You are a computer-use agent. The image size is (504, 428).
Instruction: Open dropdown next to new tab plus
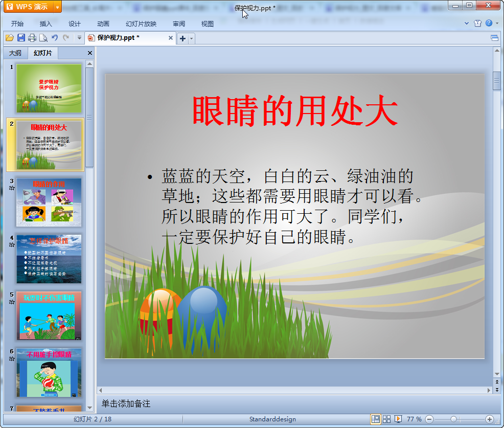coord(191,38)
